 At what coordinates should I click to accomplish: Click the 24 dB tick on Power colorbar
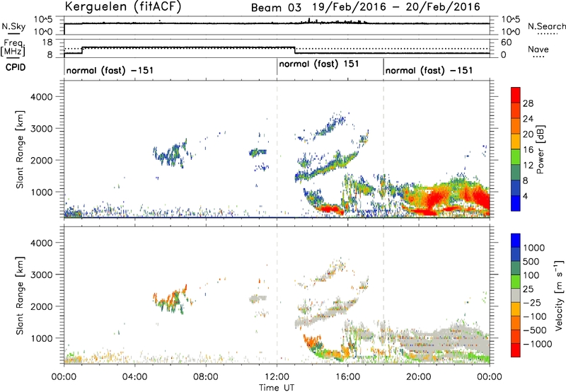[x=528, y=119]
